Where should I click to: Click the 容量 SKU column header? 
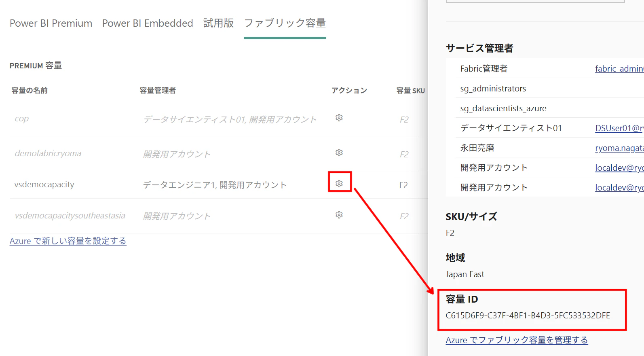tap(411, 91)
